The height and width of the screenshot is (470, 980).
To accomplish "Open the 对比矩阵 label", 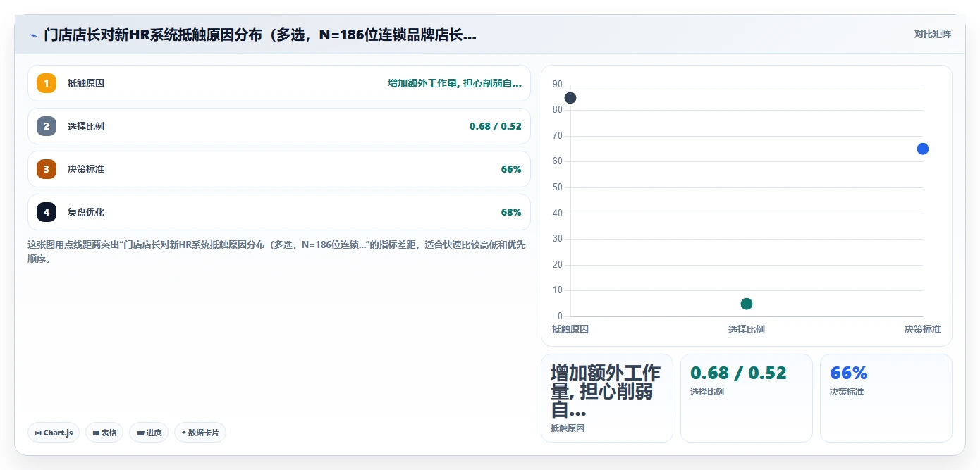I will pyautogui.click(x=932, y=34).
